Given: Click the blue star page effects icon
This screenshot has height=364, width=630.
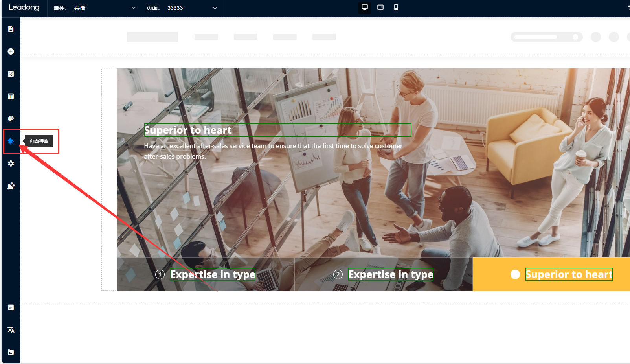Looking at the screenshot, I should click(x=11, y=141).
